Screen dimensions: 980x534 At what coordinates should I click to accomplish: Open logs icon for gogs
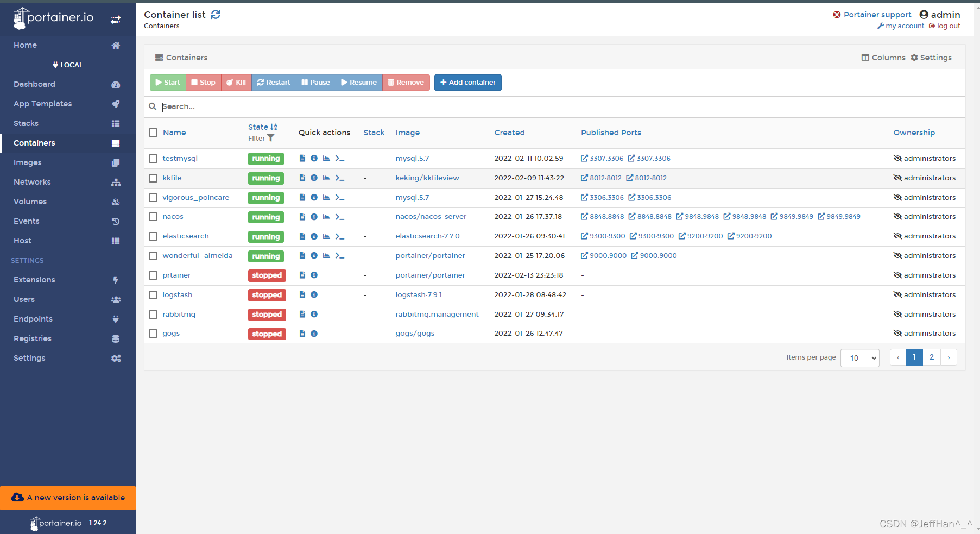pyautogui.click(x=302, y=334)
